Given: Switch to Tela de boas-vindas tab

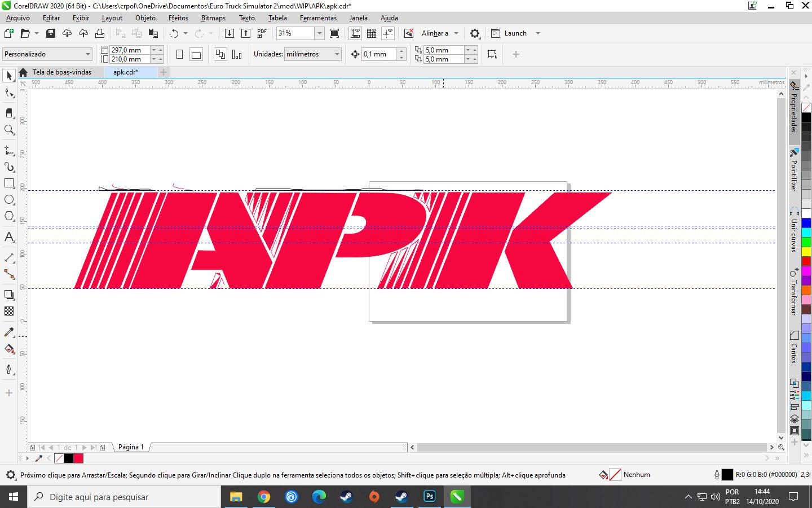Looking at the screenshot, I should pos(61,72).
